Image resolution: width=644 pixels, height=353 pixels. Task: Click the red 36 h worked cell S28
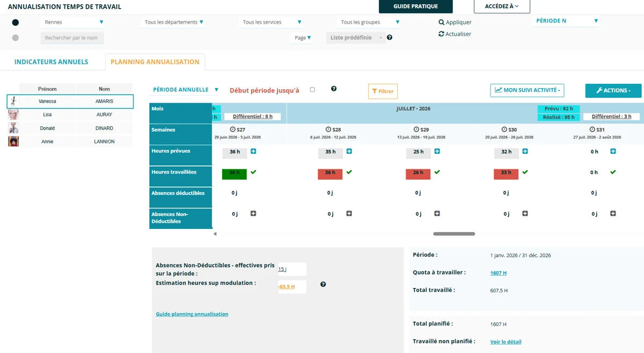coord(330,174)
